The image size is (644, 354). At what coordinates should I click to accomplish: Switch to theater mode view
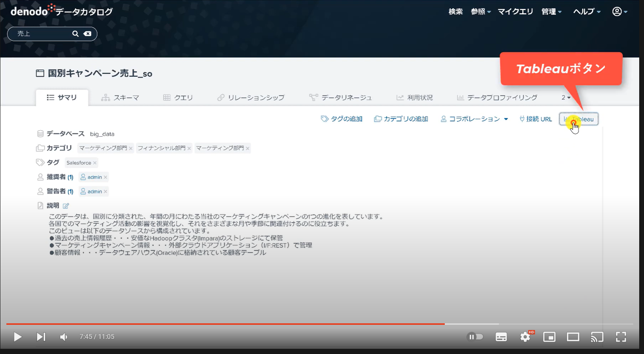pos(573,337)
